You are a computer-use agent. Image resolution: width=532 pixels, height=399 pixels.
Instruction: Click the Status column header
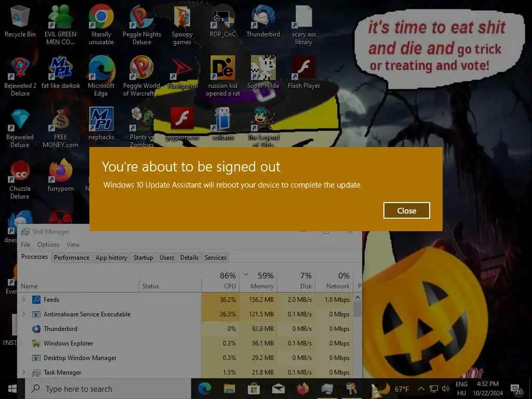point(170,281)
